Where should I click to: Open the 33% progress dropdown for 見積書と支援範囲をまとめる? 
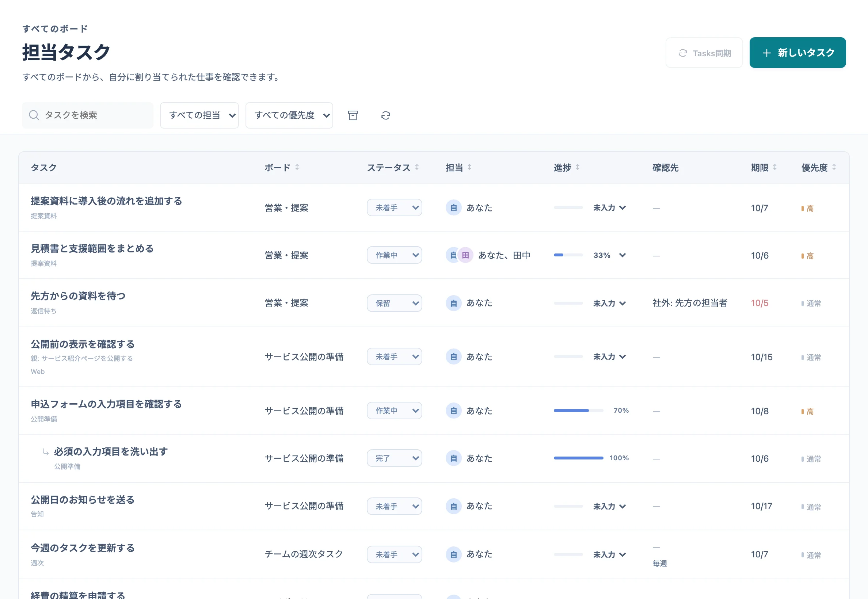point(609,255)
